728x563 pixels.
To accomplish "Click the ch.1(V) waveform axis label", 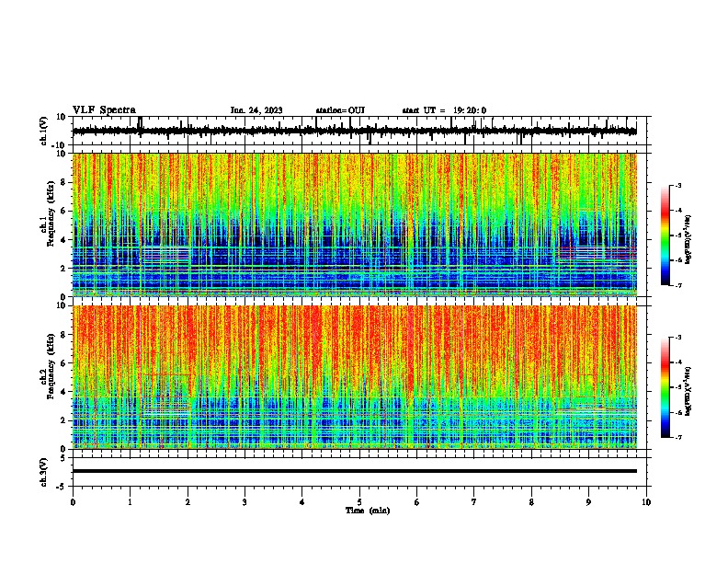I will coord(44,131).
